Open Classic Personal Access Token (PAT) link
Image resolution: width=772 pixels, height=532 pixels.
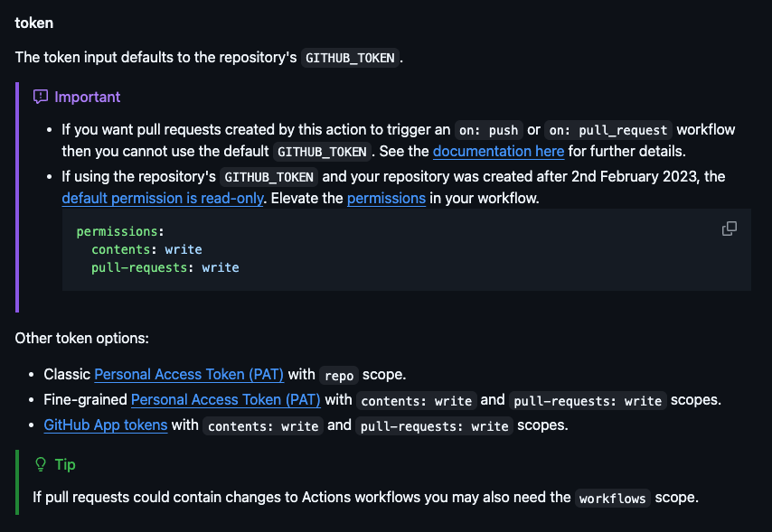189,375
